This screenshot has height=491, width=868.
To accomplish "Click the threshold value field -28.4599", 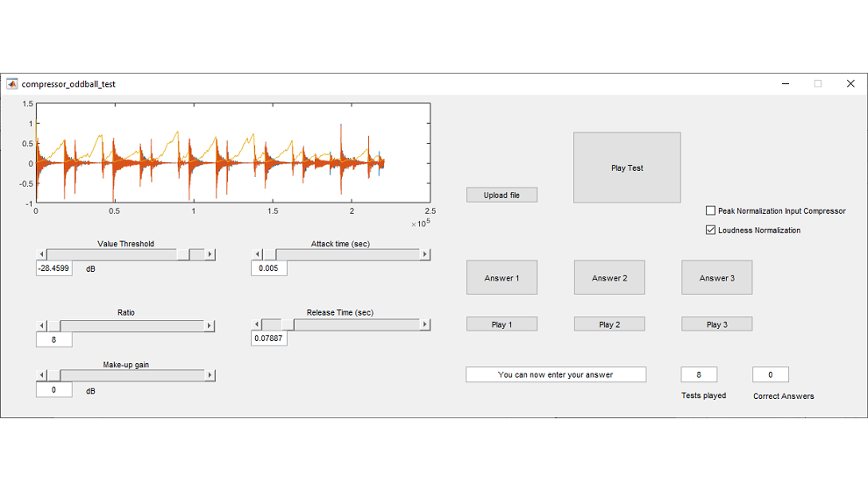I will tap(53, 268).
